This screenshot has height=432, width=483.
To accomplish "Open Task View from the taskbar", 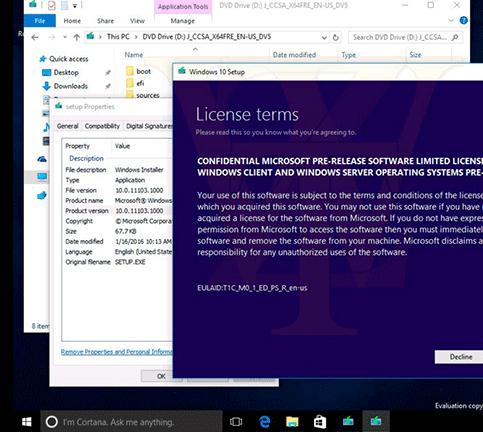I will (236, 422).
